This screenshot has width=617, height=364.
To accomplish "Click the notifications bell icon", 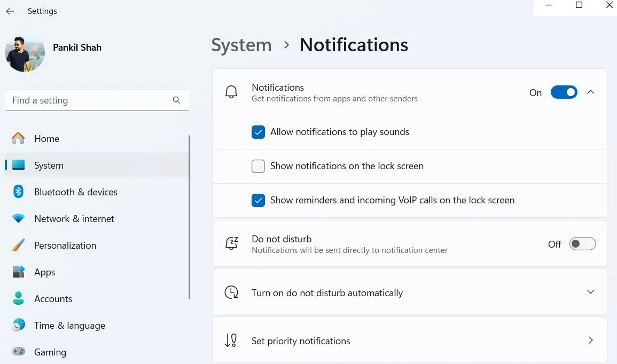I will [231, 92].
